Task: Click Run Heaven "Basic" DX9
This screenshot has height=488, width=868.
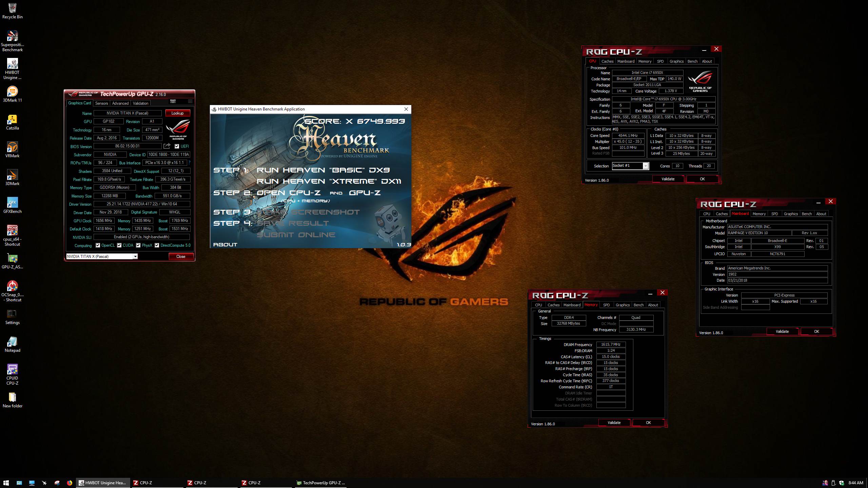Action: pos(323,170)
